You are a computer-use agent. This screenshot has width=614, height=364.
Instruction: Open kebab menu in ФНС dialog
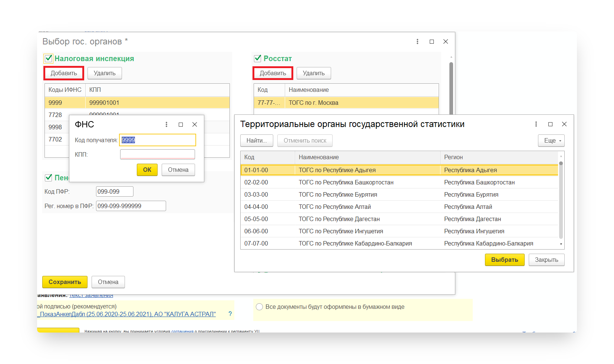[x=166, y=124]
